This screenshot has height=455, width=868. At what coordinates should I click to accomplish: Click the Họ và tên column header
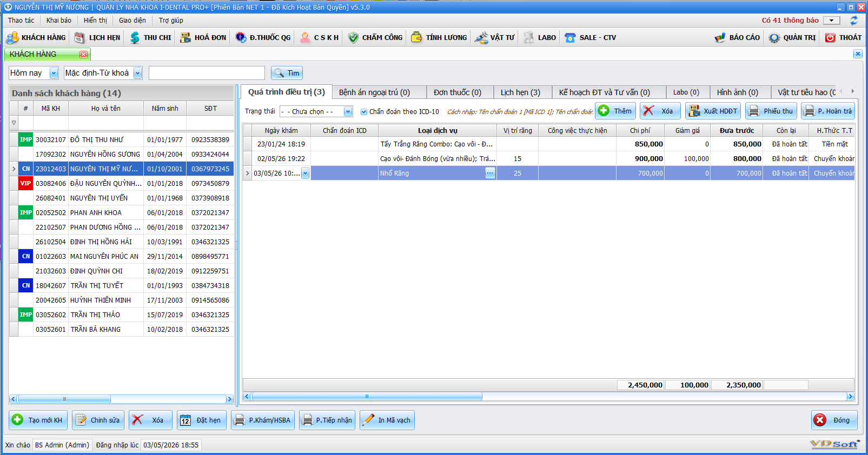[x=106, y=108]
